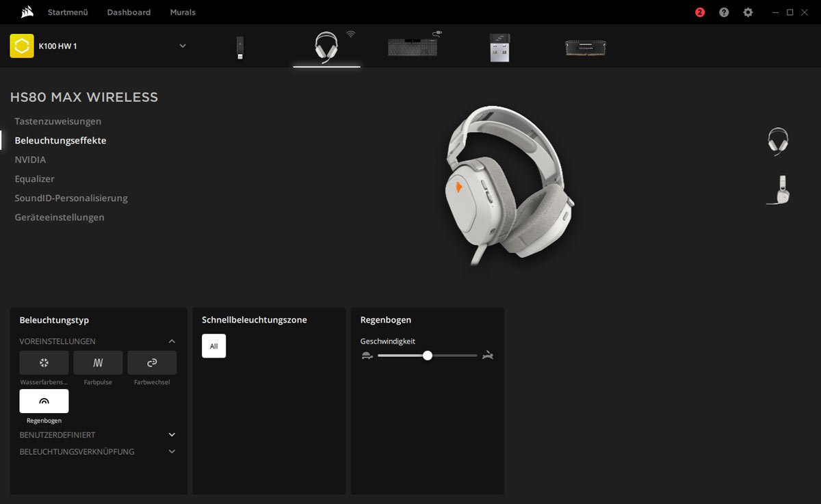Select the keyboard device icon

click(x=413, y=47)
